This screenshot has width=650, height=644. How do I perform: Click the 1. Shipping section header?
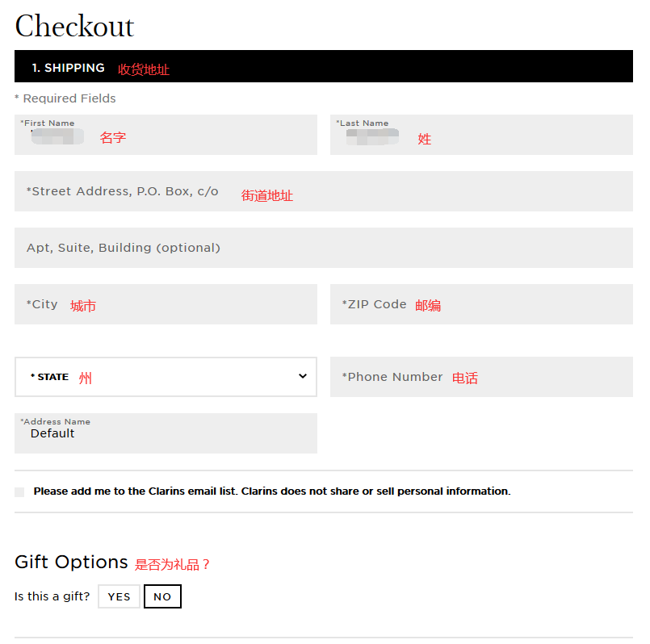[69, 68]
